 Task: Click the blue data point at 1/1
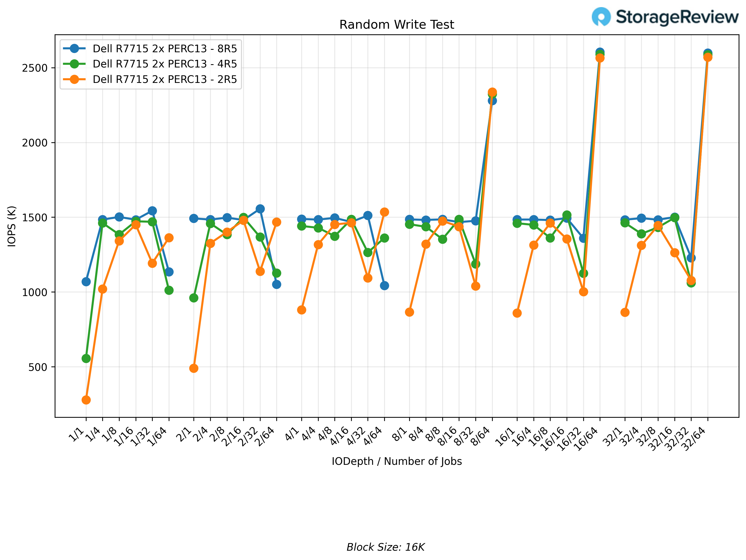pos(86,281)
